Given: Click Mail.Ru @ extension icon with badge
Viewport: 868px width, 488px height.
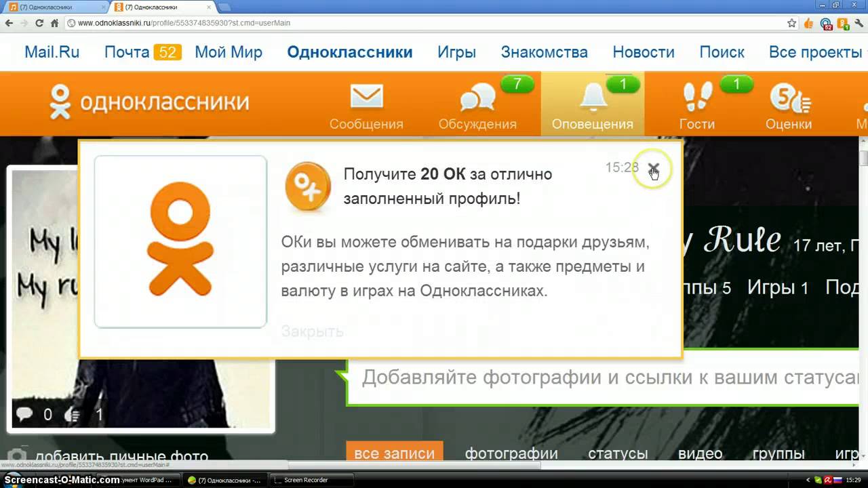Looking at the screenshot, I should tap(826, 24).
